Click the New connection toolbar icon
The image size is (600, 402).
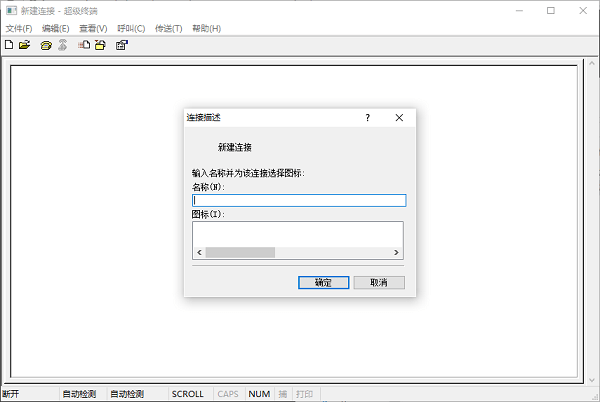pos(9,45)
